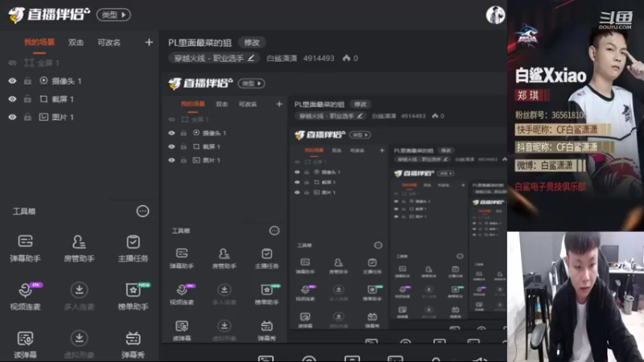Select the 摄像头 1 source row

click(x=79, y=81)
